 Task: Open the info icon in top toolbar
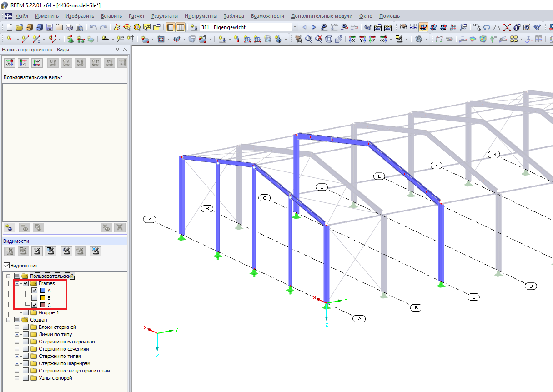[517, 27]
